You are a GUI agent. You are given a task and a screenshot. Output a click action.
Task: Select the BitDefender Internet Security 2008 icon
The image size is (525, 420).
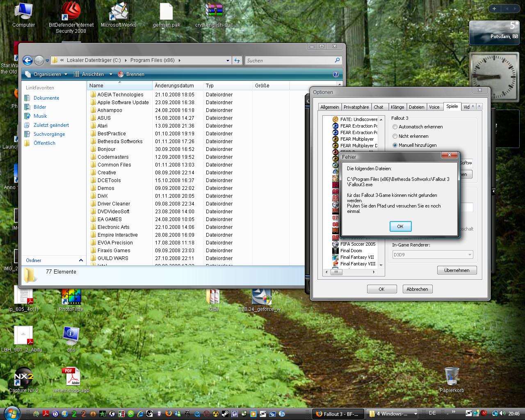(x=71, y=17)
